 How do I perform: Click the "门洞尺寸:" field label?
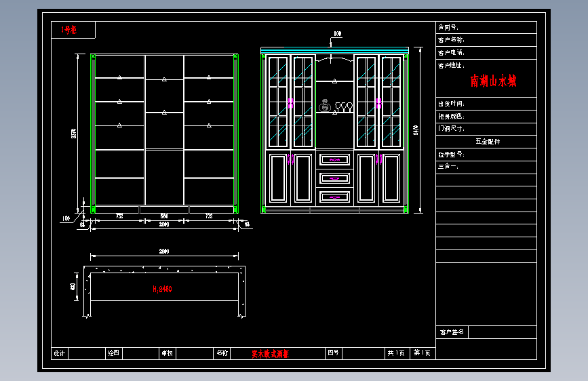pos(451,129)
